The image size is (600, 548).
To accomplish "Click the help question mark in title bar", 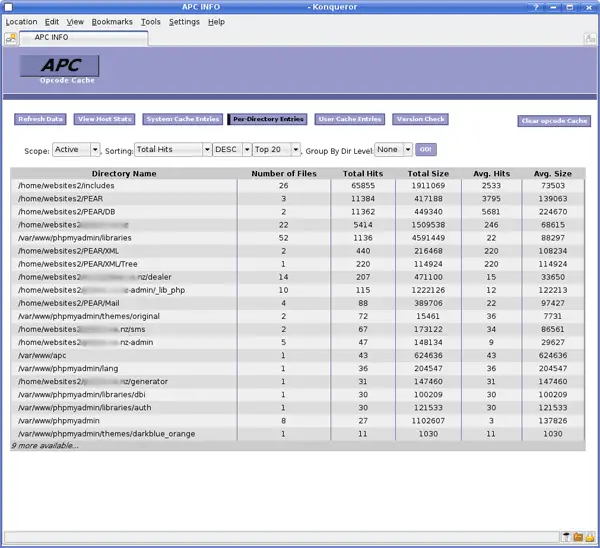I will tap(536, 7).
